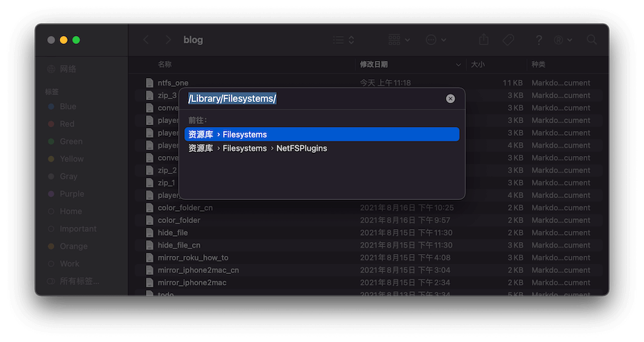Select the Blue tag in sidebar
The image size is (644, 342).
pyautogui.click(x=68, y=106)
